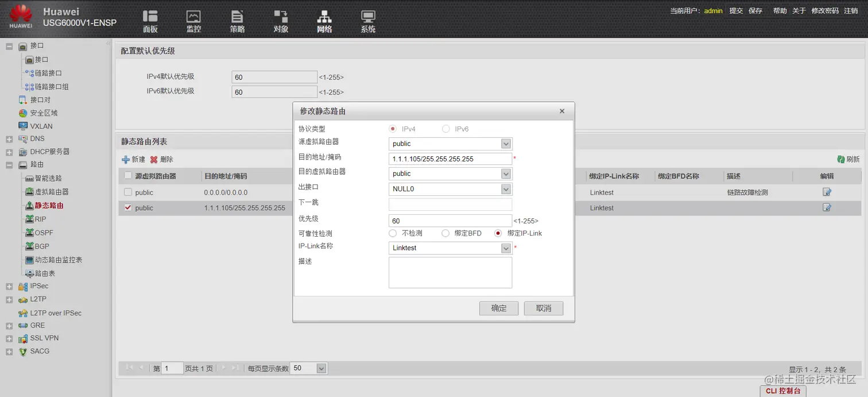Check the 0.0.0.0/0.0.0.0 route row checkbox
868x397 pixels.
point(128,192)
